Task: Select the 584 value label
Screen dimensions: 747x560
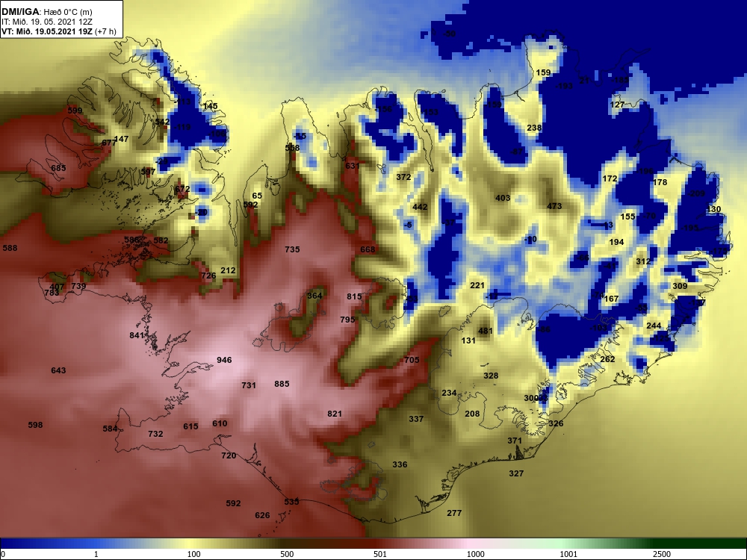Action: click(x=110, y=429)
